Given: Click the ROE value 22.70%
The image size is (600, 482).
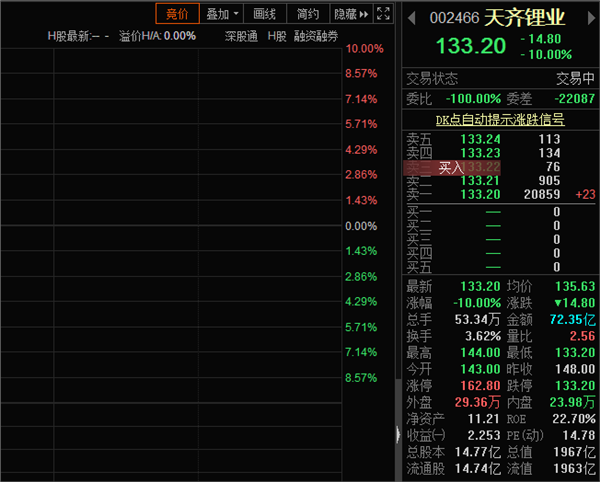Looking at the screenshot, I should [x=574, y=419].
